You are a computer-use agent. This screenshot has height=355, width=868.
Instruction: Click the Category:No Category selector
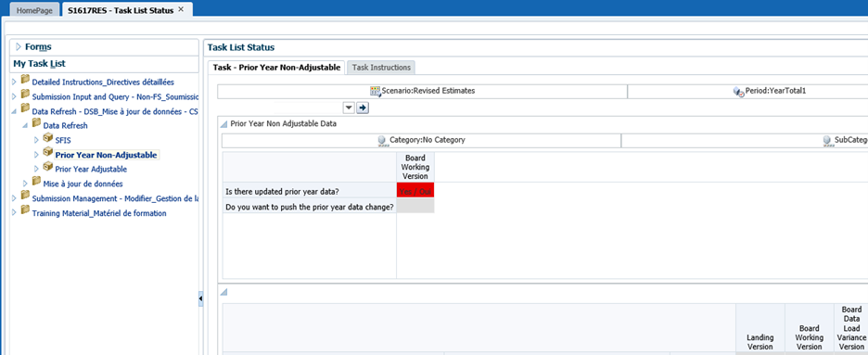[x=421, y=141]
